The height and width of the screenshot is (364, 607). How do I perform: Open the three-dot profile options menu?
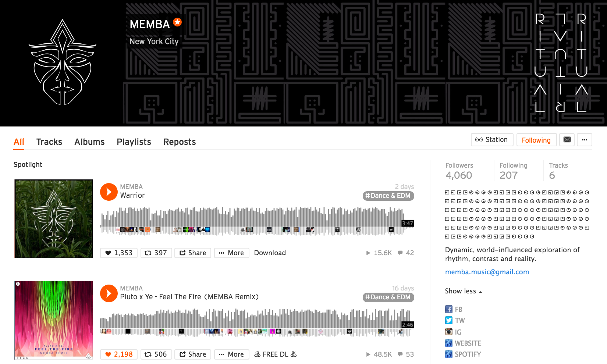(585, 140)
